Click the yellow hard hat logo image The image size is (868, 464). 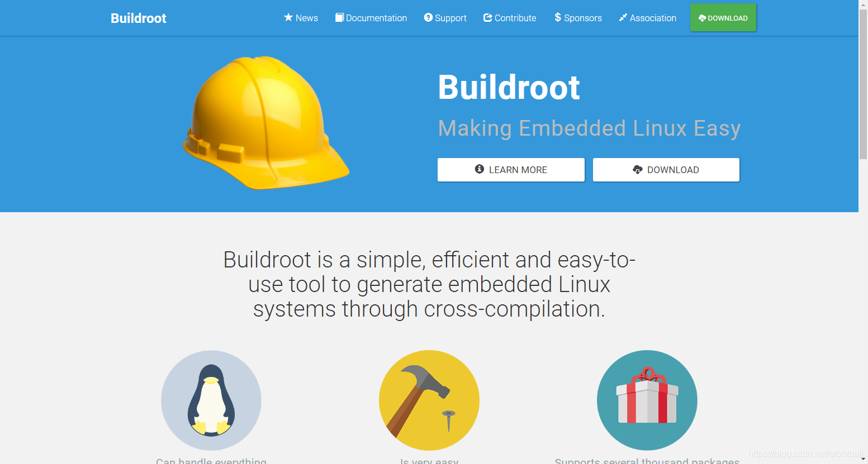tap(267, 123)
